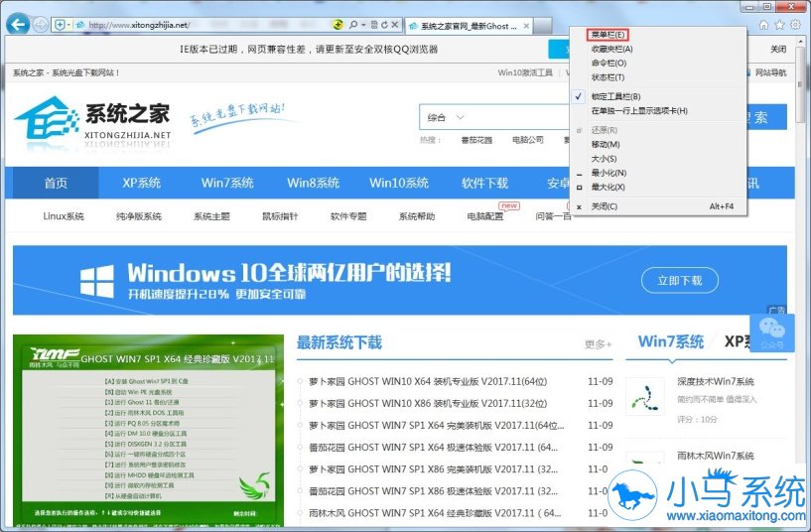Open the 电脑配置 sub-nav link
811x532 pixels.
click(x=484, y=216)
